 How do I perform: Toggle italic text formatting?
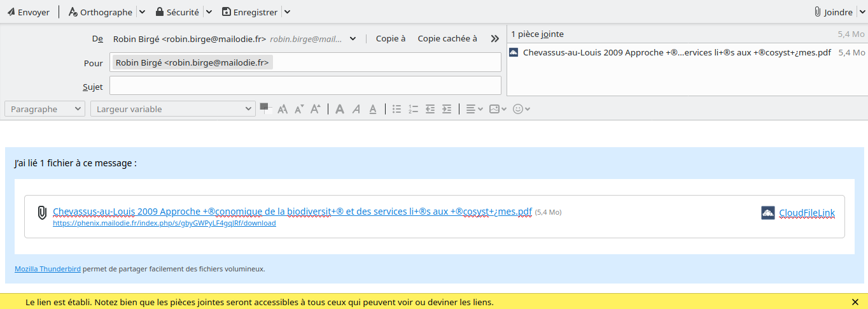[357, 109]
